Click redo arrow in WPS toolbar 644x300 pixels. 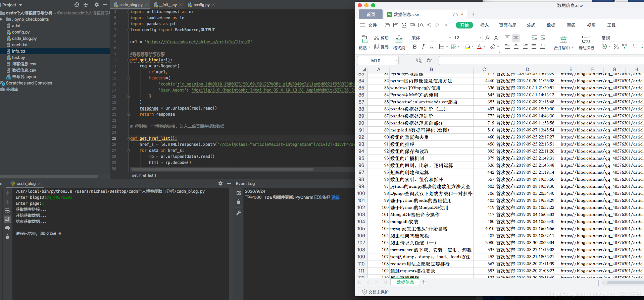[x=437, y=25]
